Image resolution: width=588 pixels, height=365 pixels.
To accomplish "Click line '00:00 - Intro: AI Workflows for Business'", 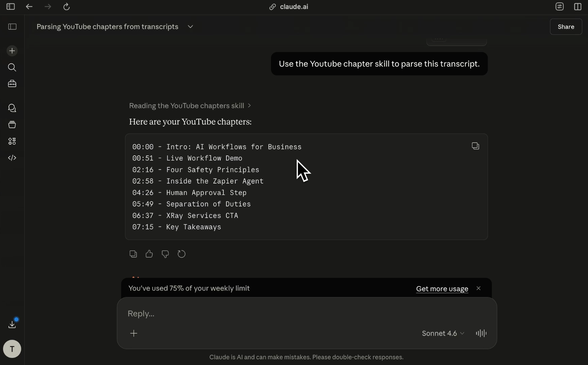I will pos(217,147).
